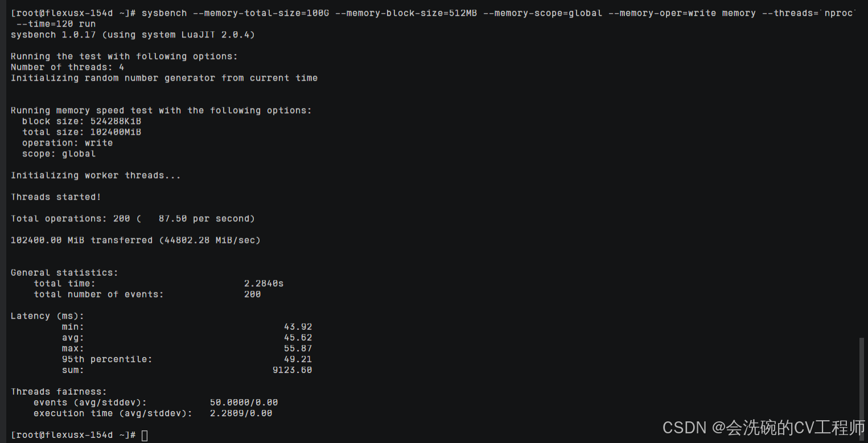Viewport: 868px width, 443px height.
Task: Click the '102400.00 MiB transferred' line
Action: pos(135,240)
